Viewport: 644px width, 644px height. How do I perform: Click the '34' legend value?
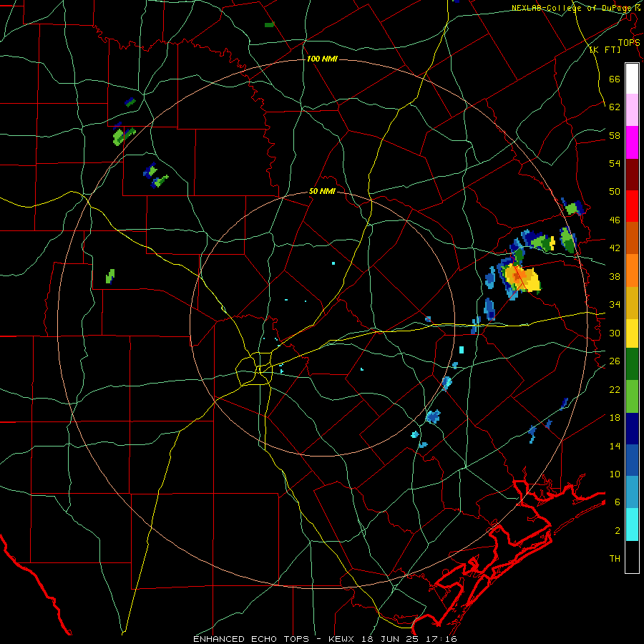(615, 305)
